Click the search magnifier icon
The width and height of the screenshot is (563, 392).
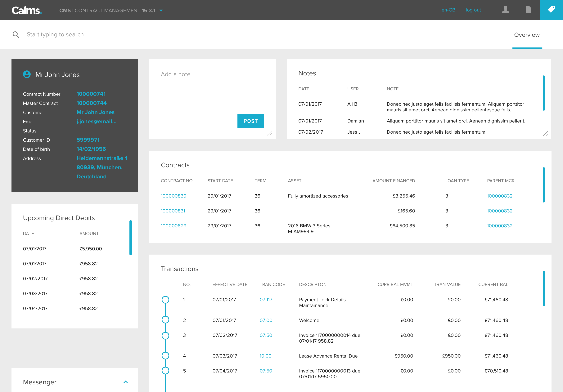click(x=16, y=35)
